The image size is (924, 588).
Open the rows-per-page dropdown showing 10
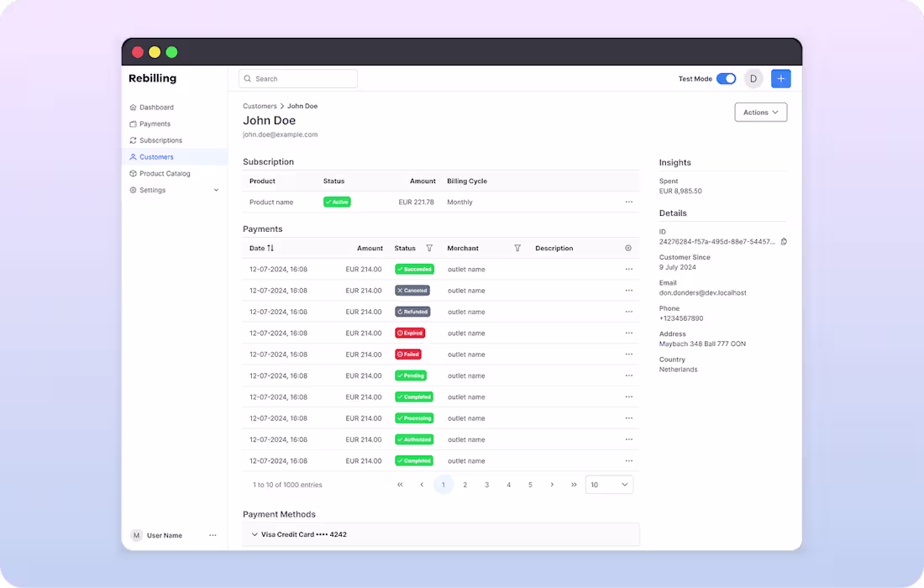pos(609,485)
